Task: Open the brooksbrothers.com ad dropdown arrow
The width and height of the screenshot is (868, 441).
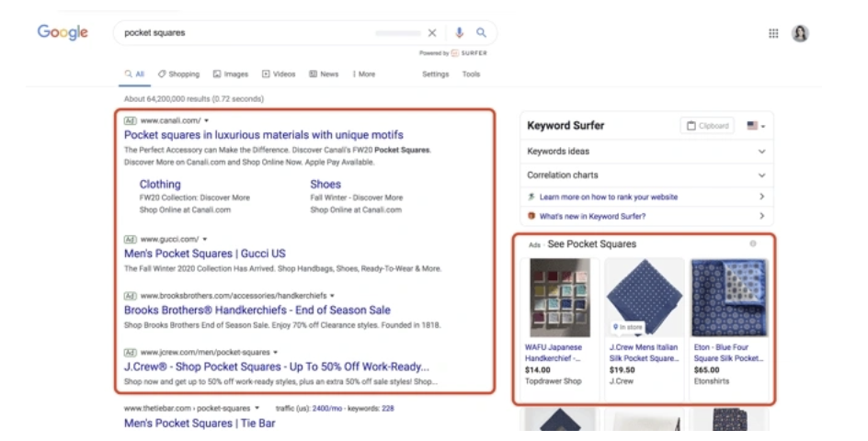Action: [x=332, y=296]
